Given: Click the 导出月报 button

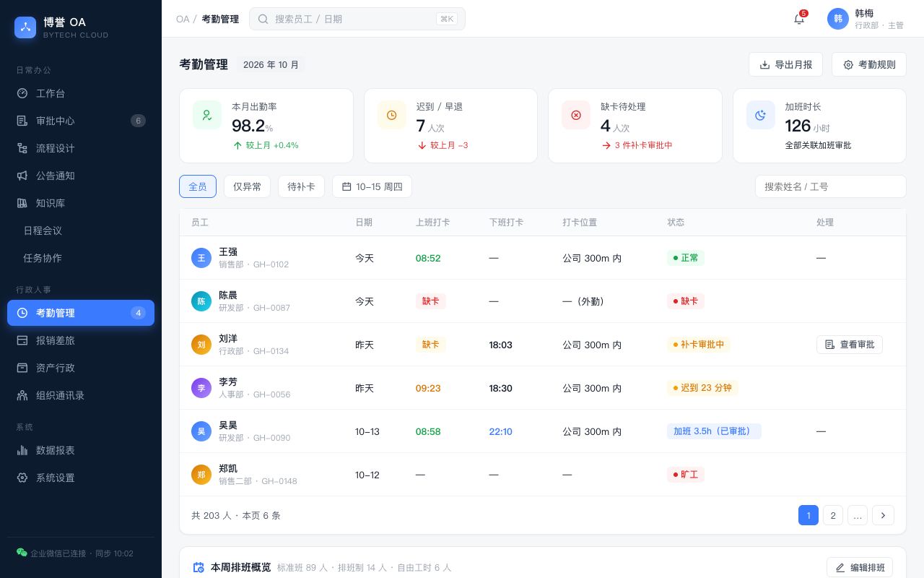Looking at the screenshot, I should (786, 64).
